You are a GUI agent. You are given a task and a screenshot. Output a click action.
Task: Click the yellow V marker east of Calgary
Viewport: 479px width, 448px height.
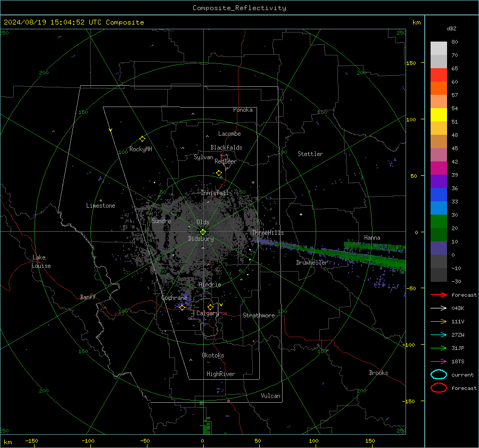[221, 305]
